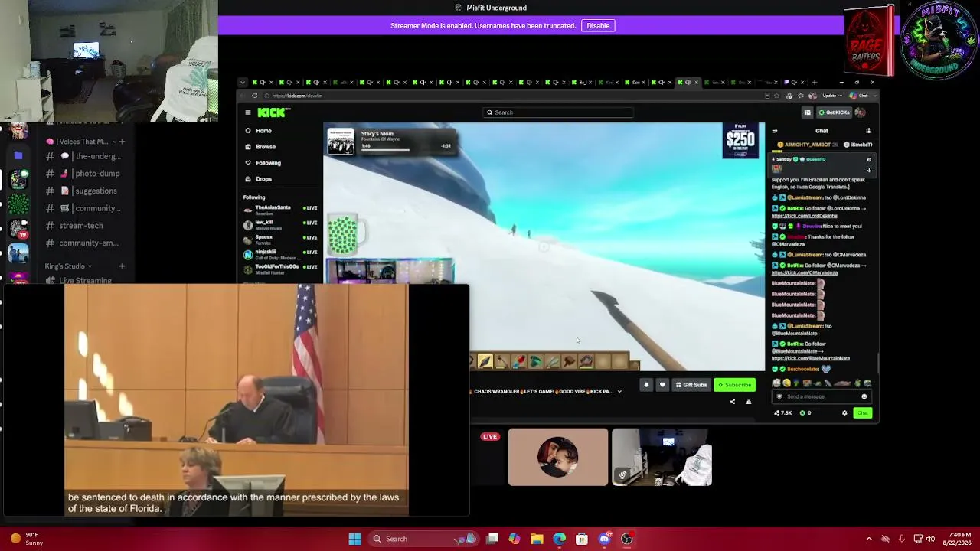Screen dimensions: 980x551
Task: Add channel to King's Studio category
Action: point(122,266)
